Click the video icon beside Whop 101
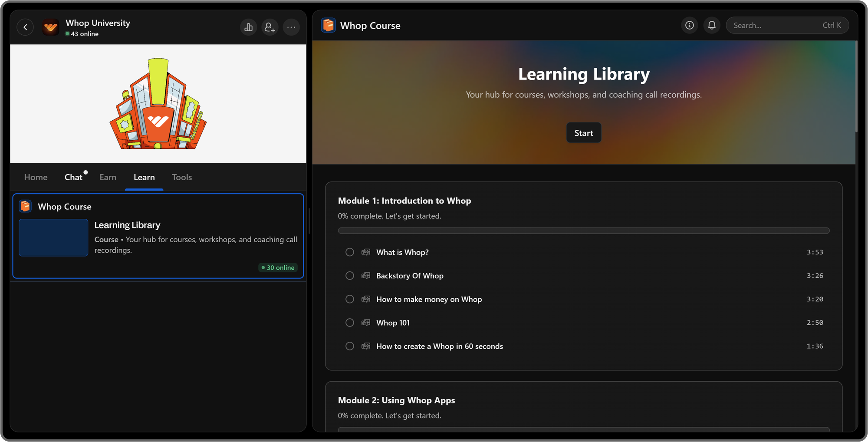The image size is (868, 442). (x=366, y=323)
